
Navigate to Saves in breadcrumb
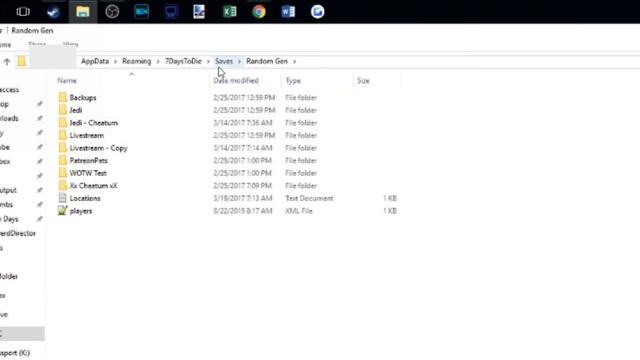coord(224,61)
